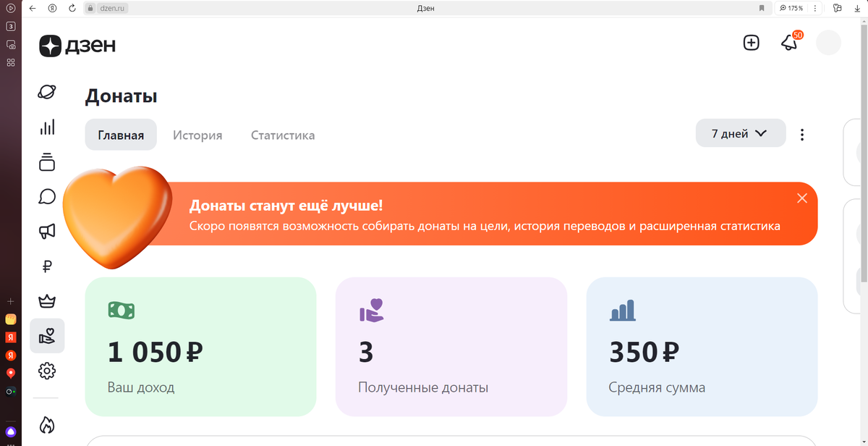Open monetization via the ruble icon
The height and width of the screenshot is (446, 868).
coord(47,266)
